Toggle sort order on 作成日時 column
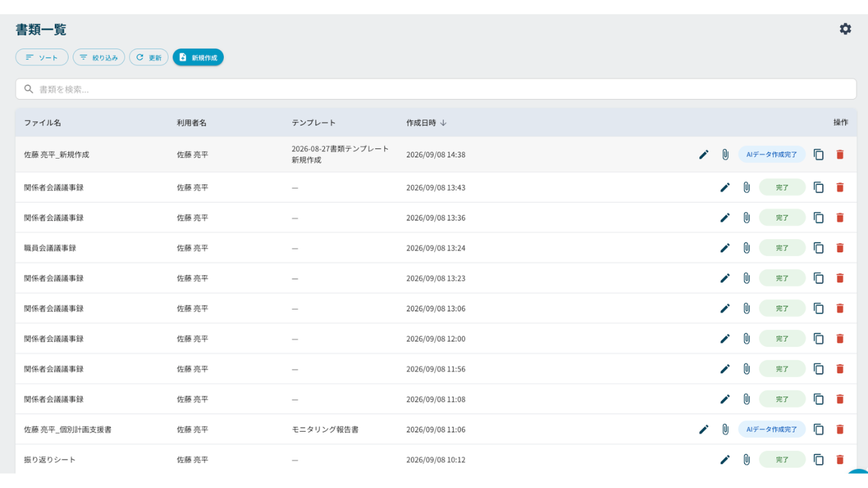The image size is (868, 488). (x=427, y=123)
